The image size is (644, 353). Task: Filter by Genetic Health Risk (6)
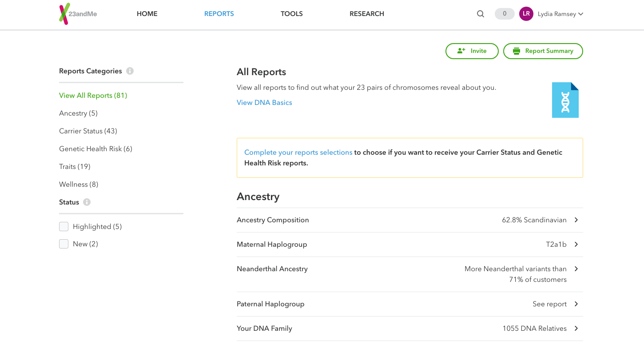(95, 149)
